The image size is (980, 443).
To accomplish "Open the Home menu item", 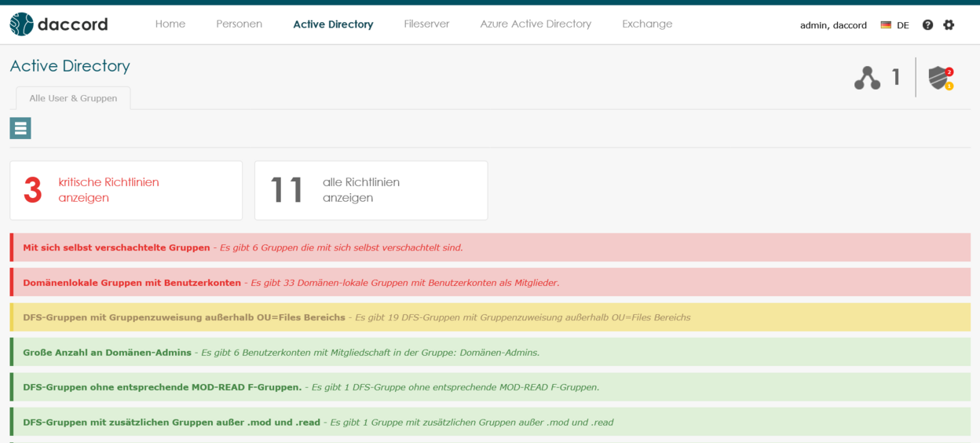I will [170, 24].
